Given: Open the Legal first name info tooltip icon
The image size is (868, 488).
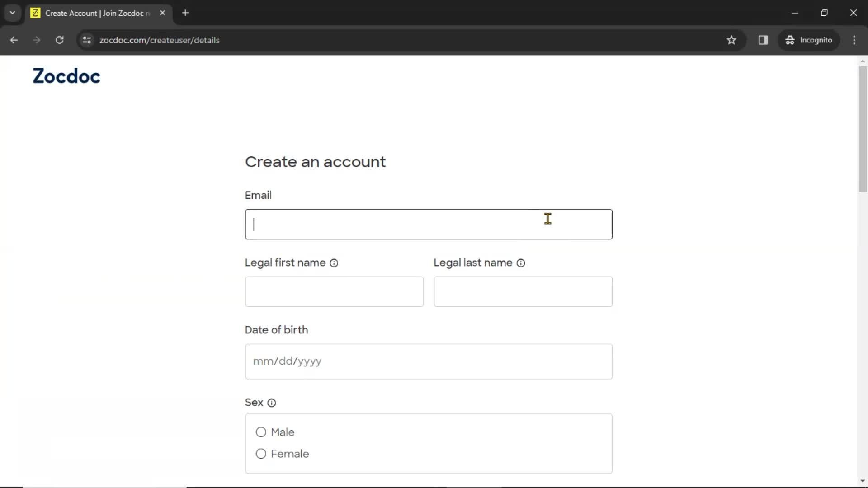Looking at the screenshot, I should click(334, 263).
